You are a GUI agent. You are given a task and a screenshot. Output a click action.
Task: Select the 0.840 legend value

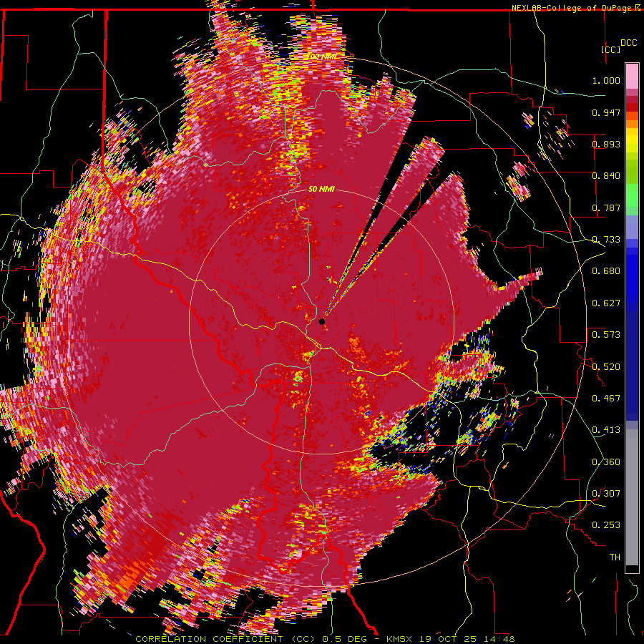click(x=606, y=176)
